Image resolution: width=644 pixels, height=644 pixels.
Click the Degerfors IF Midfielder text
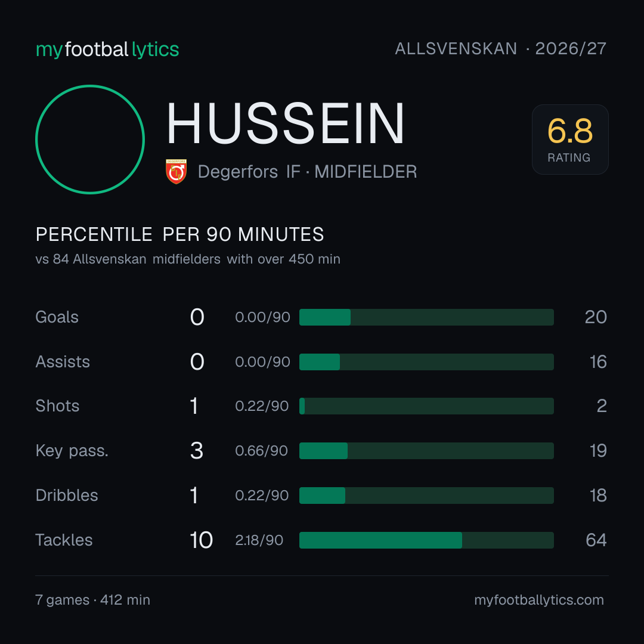coord(307,172)
